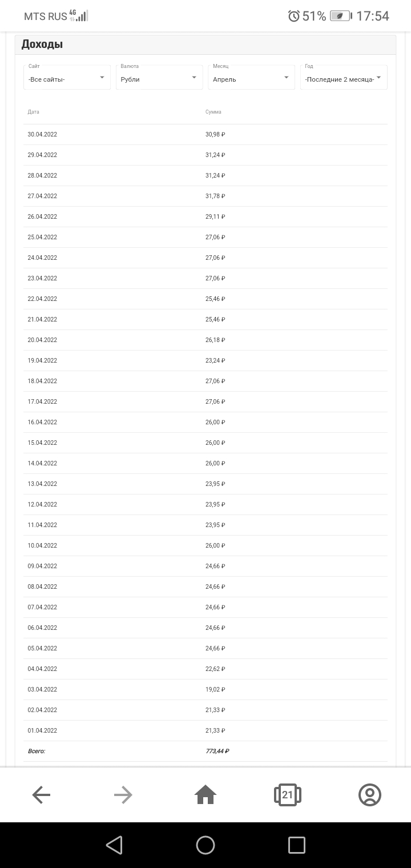Tap the Всего total amount 773,44 ₽

[217, 751]
